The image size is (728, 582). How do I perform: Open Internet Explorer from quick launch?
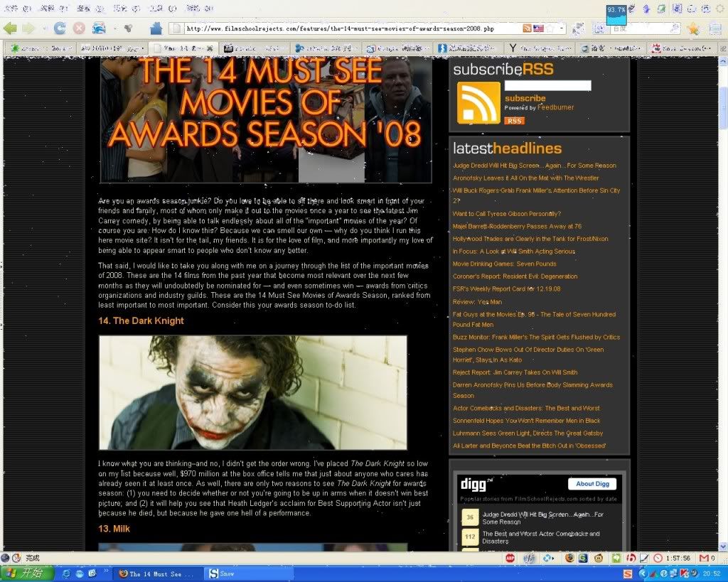66,574
